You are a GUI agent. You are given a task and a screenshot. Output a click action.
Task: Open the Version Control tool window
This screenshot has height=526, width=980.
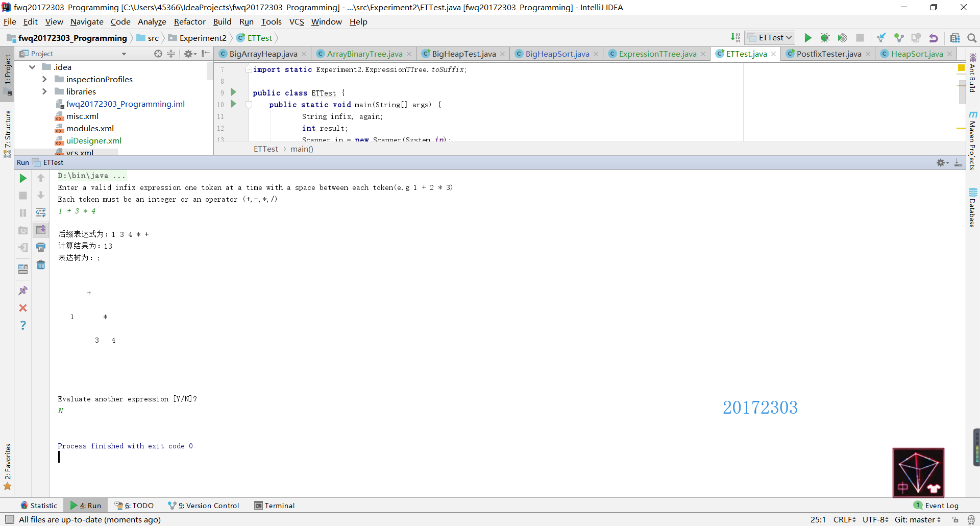point(204,506)
